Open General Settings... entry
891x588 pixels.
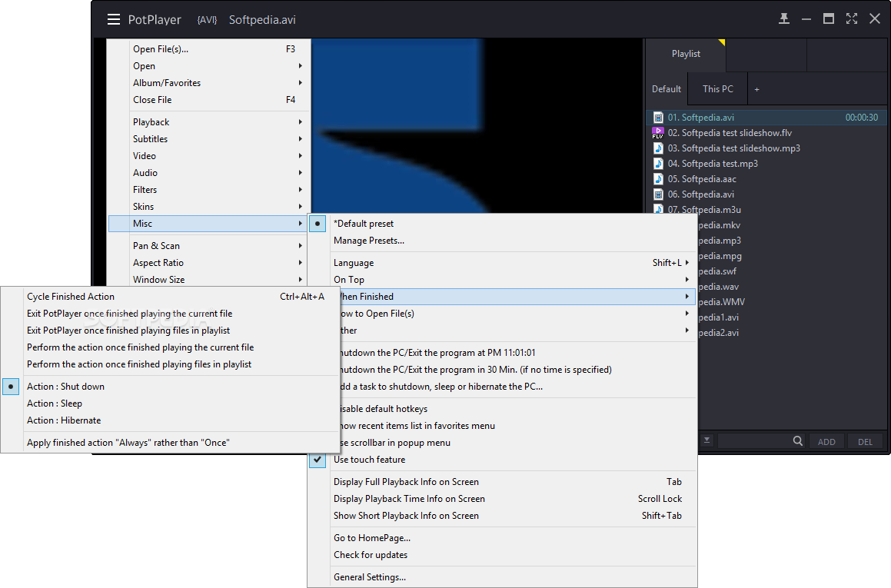(x=502, y=577)
